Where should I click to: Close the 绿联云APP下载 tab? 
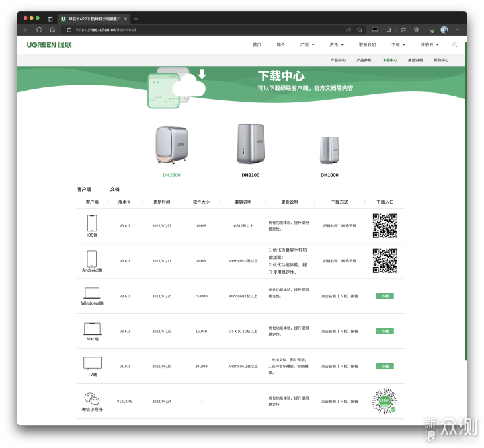(126, 19)
